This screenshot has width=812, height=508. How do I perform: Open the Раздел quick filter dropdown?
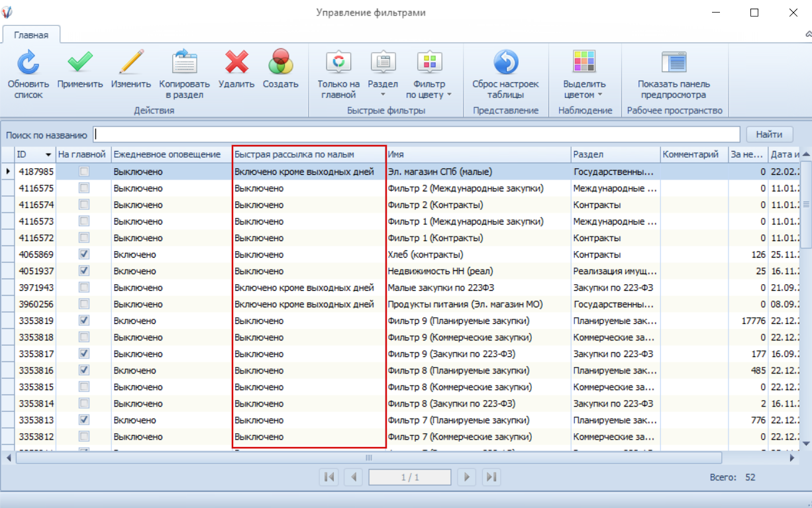[383, 95]
